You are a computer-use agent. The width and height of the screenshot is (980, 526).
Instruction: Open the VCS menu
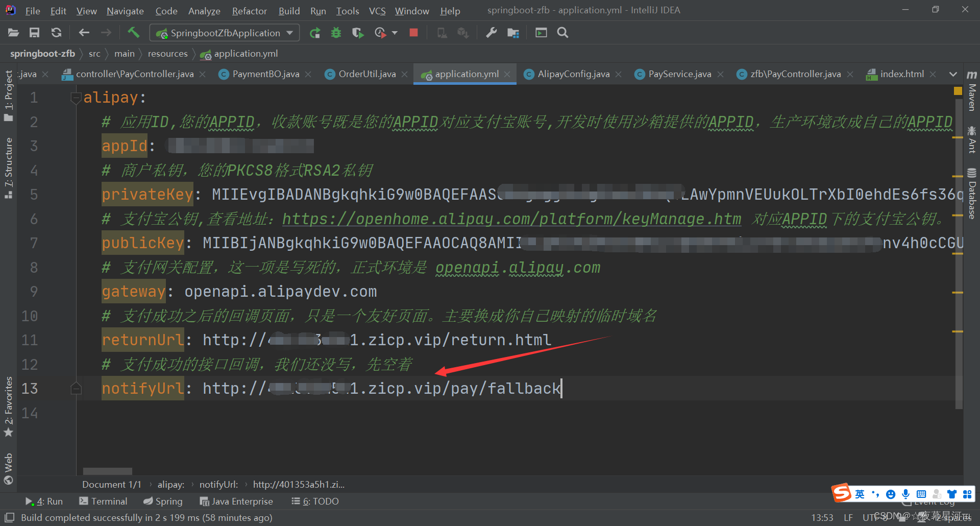click(x=377, y=11)
